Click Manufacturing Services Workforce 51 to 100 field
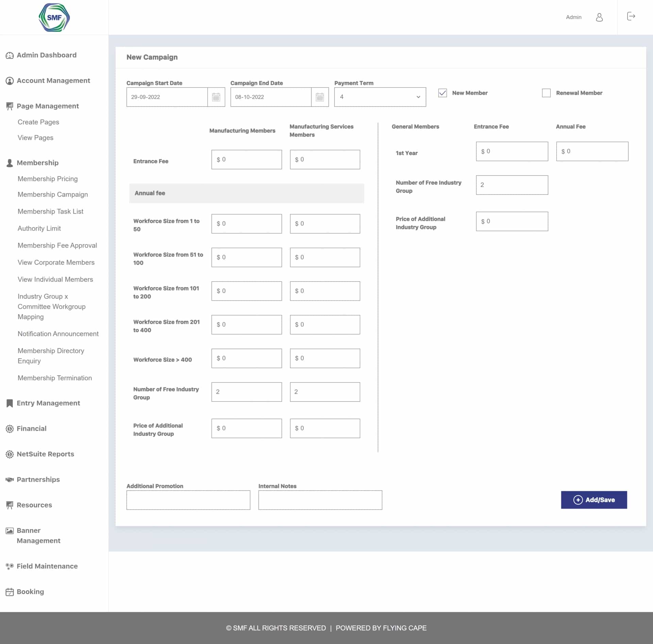The width and height of the screenshot is (653, 644). 325,257
